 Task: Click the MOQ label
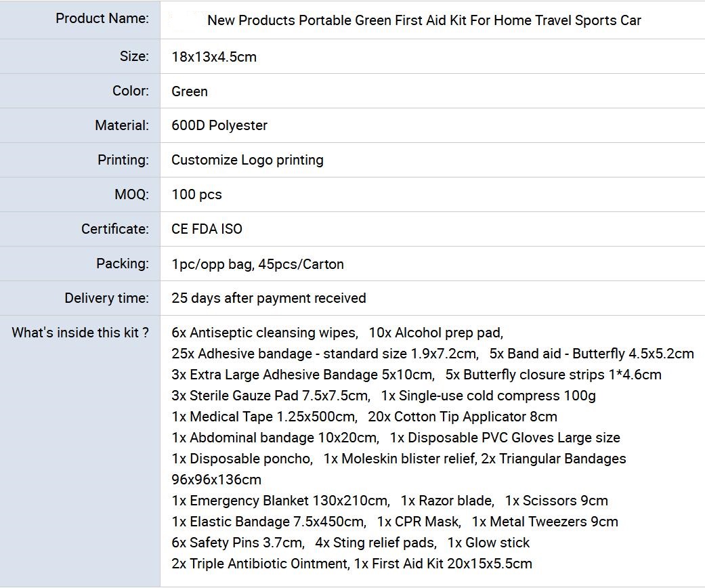[x=131, y=195]
